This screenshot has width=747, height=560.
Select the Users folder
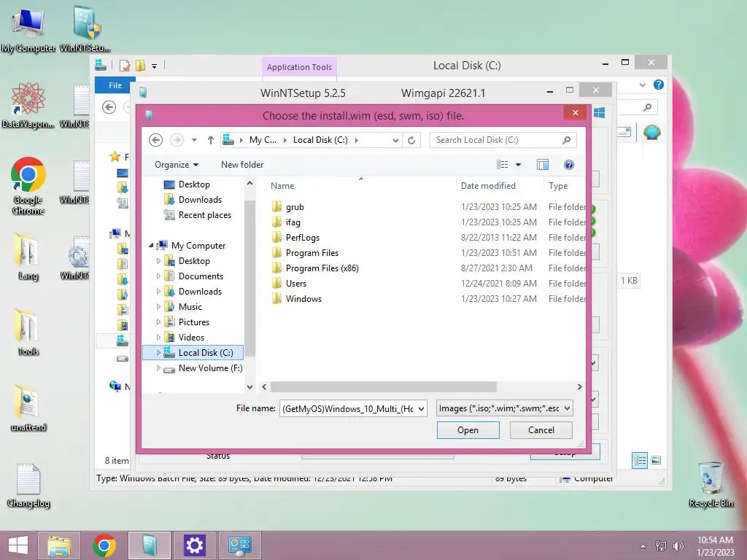tap(296, 284)
